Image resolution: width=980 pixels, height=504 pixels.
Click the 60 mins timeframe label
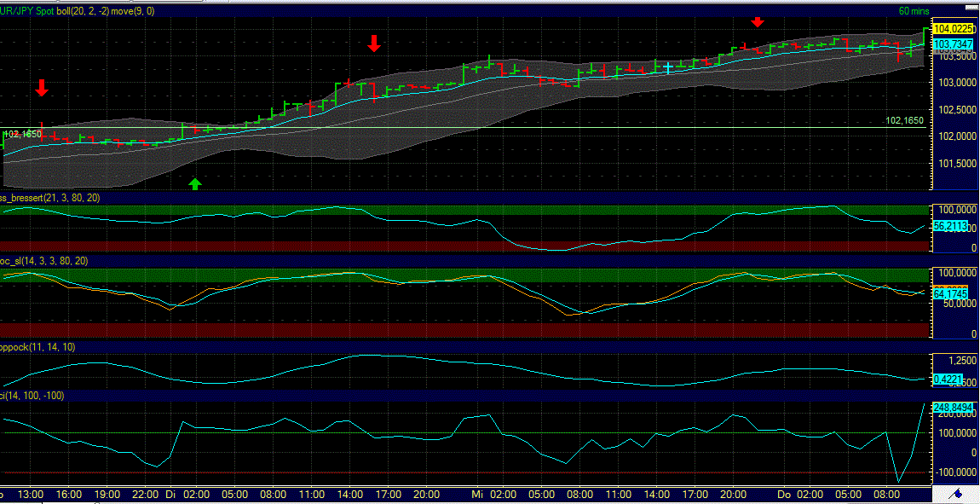914,11
